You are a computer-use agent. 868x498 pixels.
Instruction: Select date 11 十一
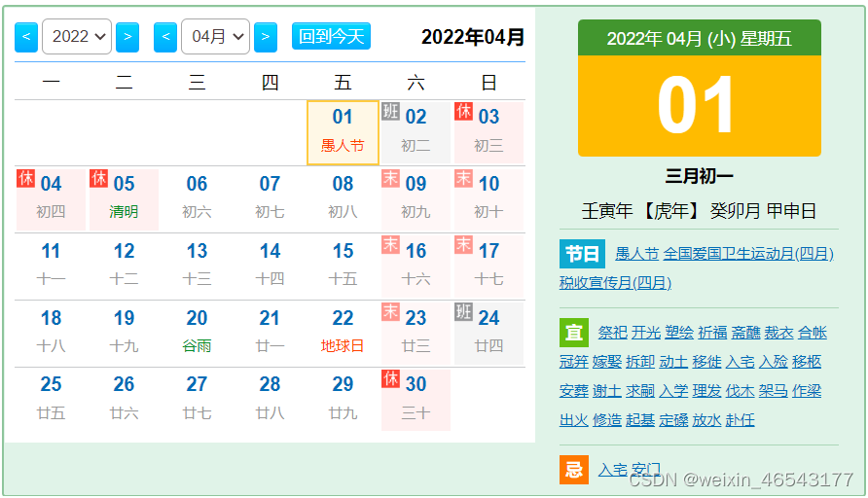51,267
